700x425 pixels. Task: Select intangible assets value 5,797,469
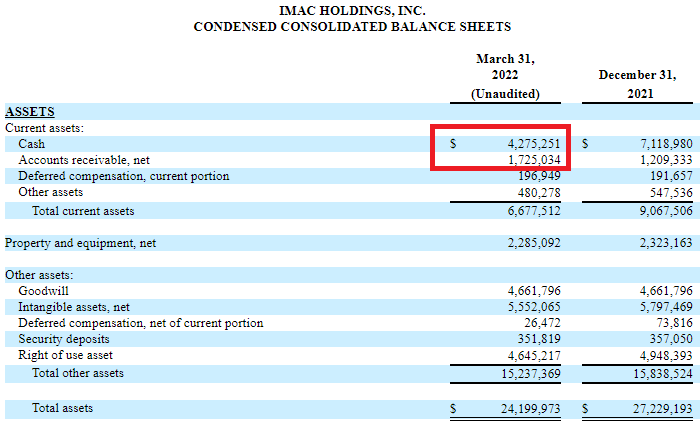tap(666, 307)
